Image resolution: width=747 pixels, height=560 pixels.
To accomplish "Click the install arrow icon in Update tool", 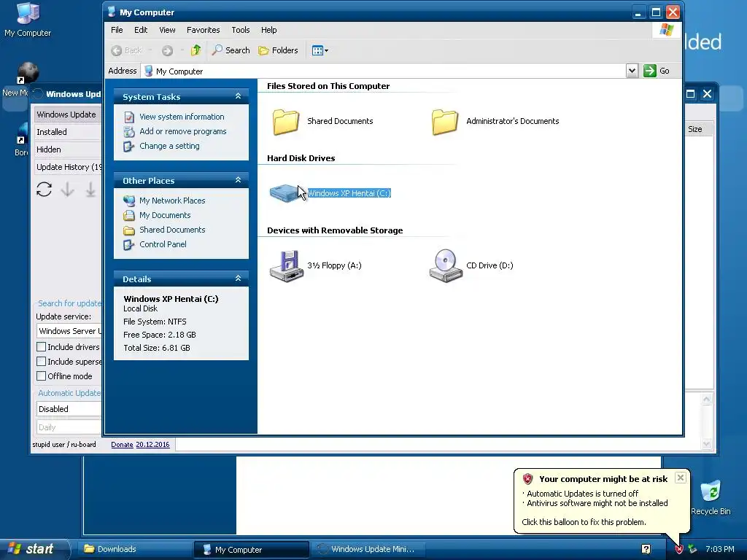I will (90, 190).
